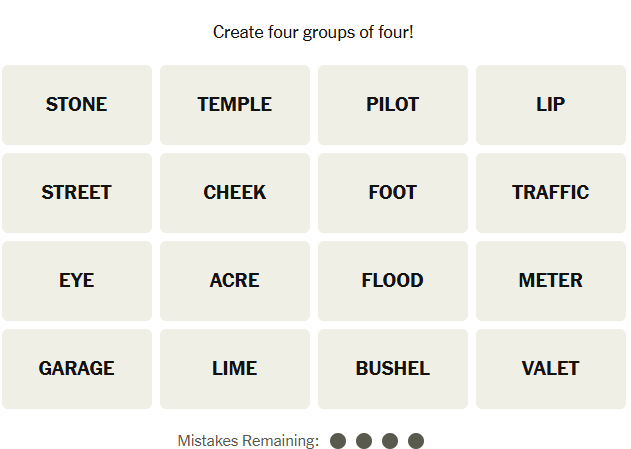631x449 pixels.
Task: Select the BUSHEL tile
Action: pyautogui.click(x=393, y=369)
